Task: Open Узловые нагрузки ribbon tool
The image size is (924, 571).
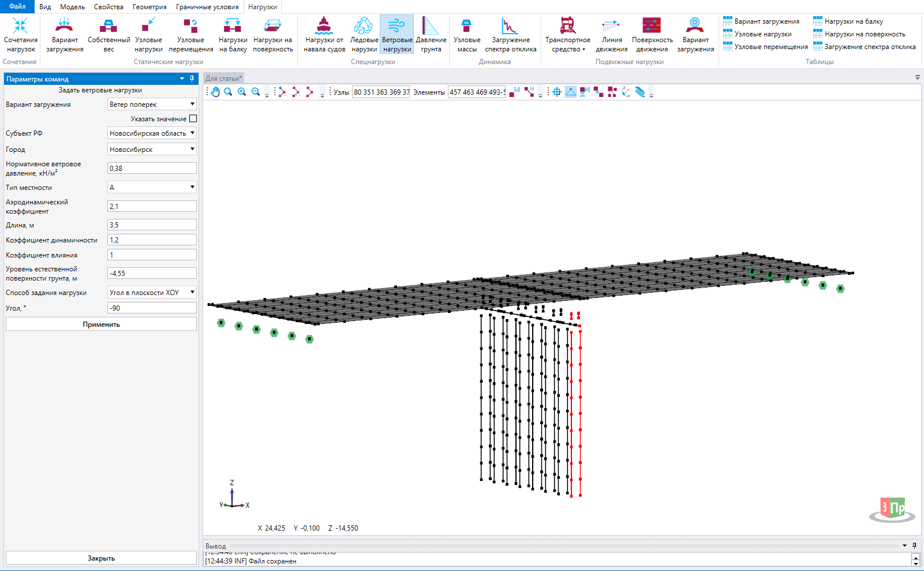Action: pyautogui.click(x=148, y=35)
